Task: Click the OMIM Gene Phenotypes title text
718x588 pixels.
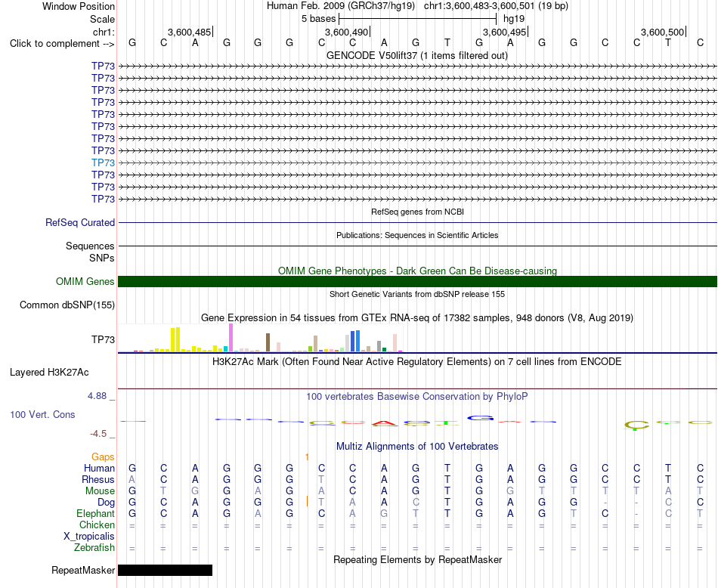Action: tap(417, 271)
